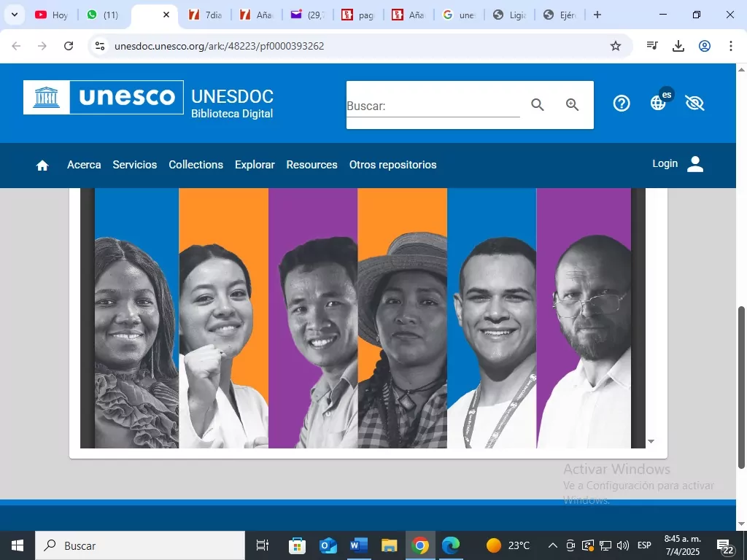This screenshot has height=560, width=747.
Task: Bookmark this page with star icon
Action: point(616,46)
